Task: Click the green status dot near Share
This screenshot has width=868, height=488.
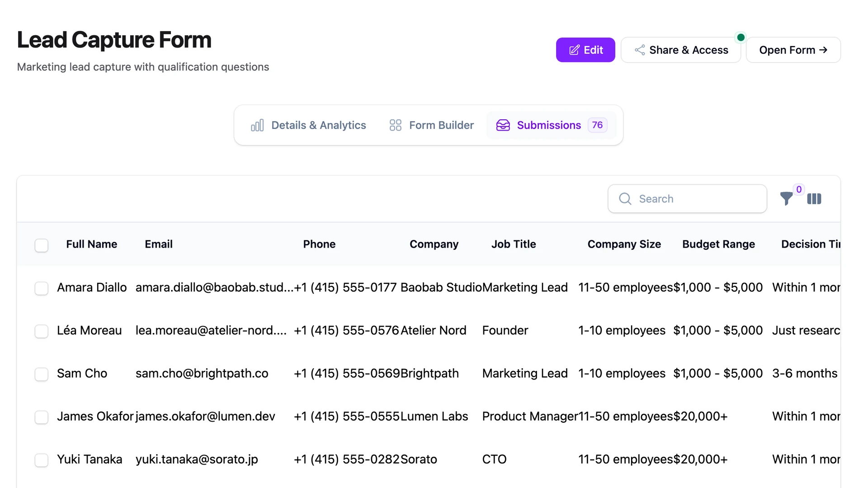Action: click(741, 38)
